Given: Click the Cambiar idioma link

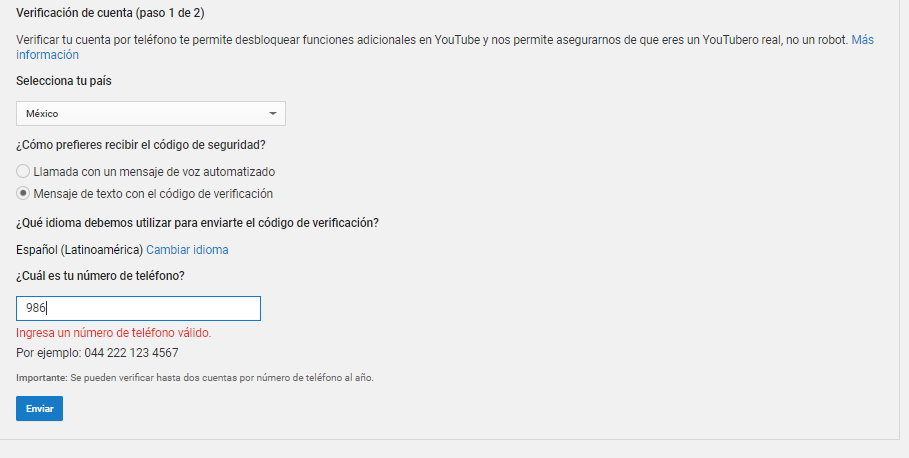Looking at the screenshot, I should pos(187,250).
